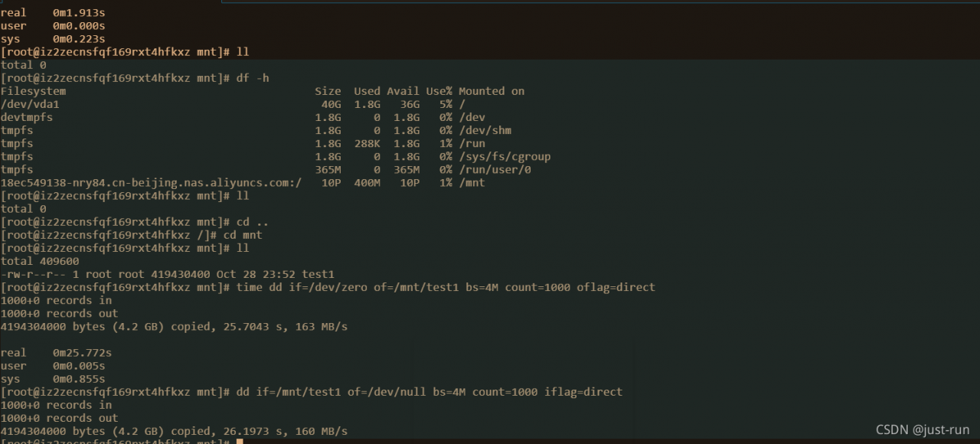Viewport: 980px width, 444px height.
Task: Select the test1 file listing line
Action: 168,274
